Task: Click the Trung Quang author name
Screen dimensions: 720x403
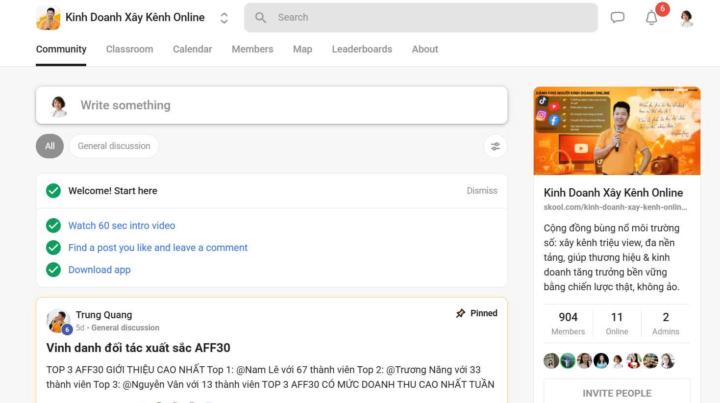Action: tap(104, 315)
